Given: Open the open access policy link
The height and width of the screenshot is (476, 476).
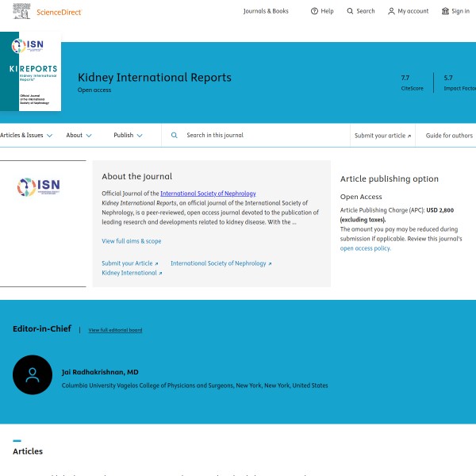Looking at the screenshot, I should [x=365, y=248].
